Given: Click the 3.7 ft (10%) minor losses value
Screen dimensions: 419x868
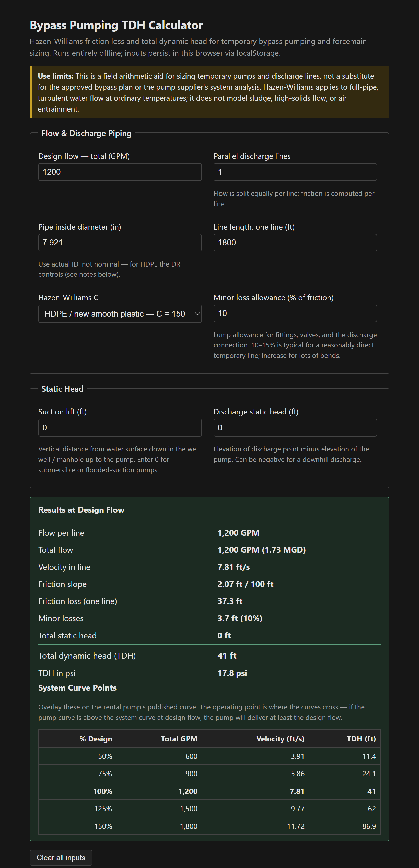Looking at the screenshot, I should pyautogui.click(x=240, y=618).
